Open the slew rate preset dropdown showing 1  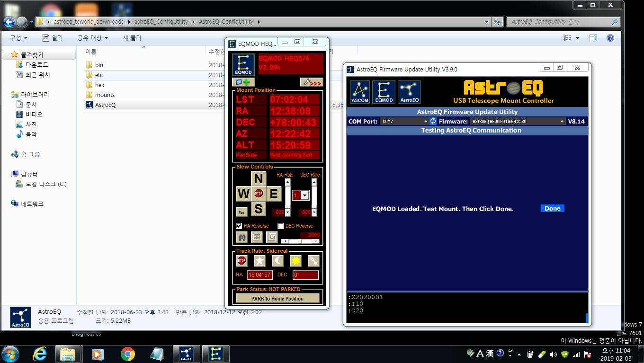tap(304, 195)
